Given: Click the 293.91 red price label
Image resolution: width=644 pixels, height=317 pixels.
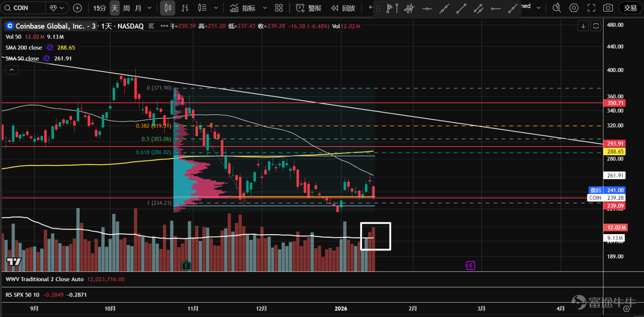Looking at the screenshot, I should tap(615, 144).
